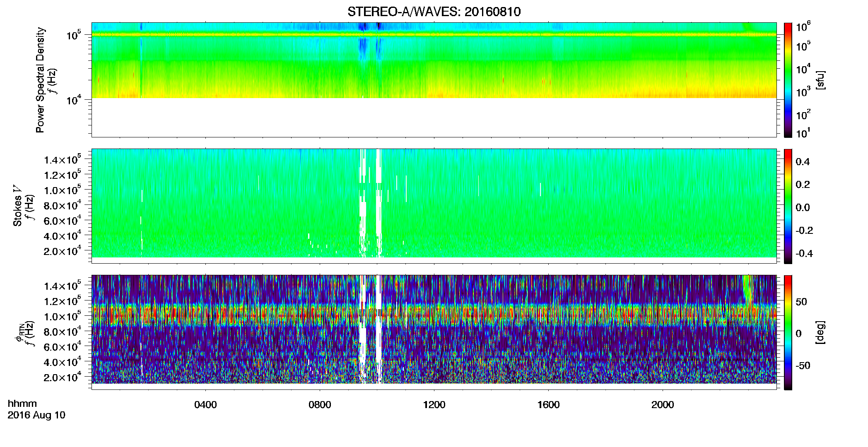Screen dimensions: 868x447
Task: Click the phi RTN spectrogram panel
Action: pyautogui.click(x=434, y=332)
